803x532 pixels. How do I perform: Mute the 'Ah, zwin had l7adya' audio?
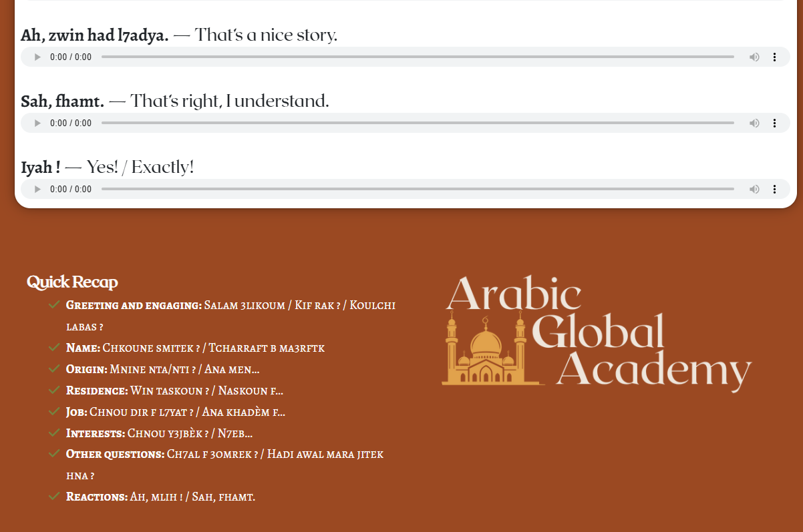(754, 57)
